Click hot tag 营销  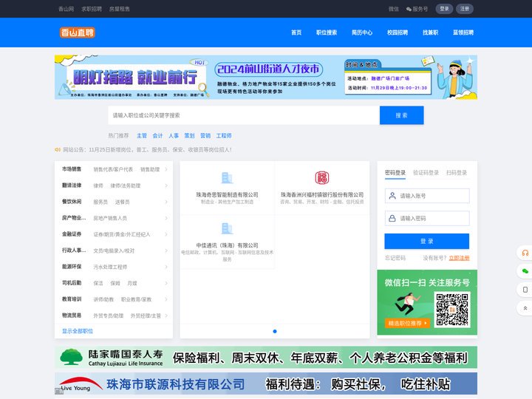click(205, 136)
